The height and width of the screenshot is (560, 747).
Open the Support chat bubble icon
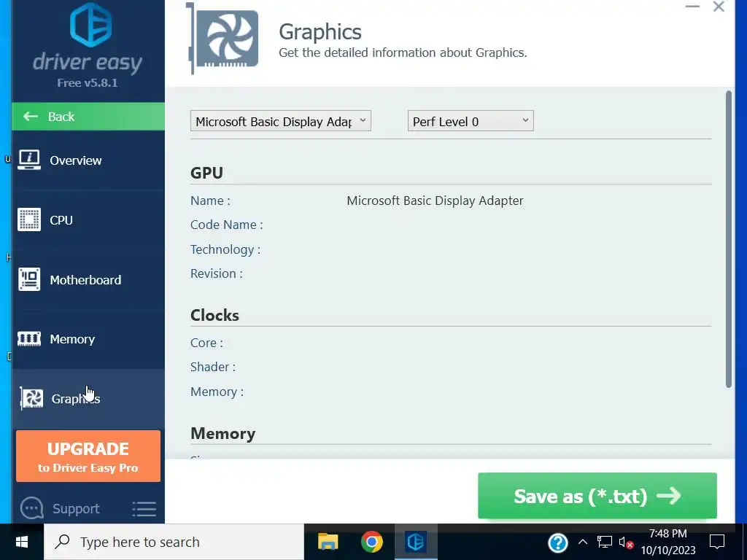[32, 508]
